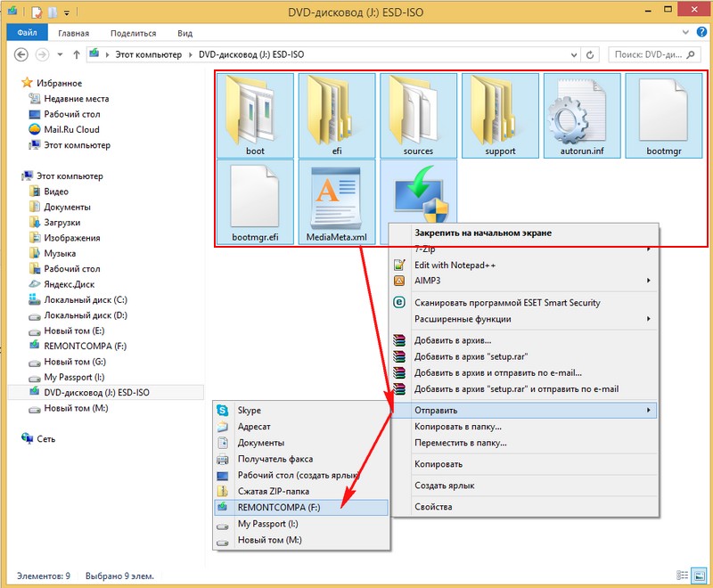Viewport: 713px width, 588px height.
Task: Switch to details view icon in the status bar
Action: tap(682, 576)
